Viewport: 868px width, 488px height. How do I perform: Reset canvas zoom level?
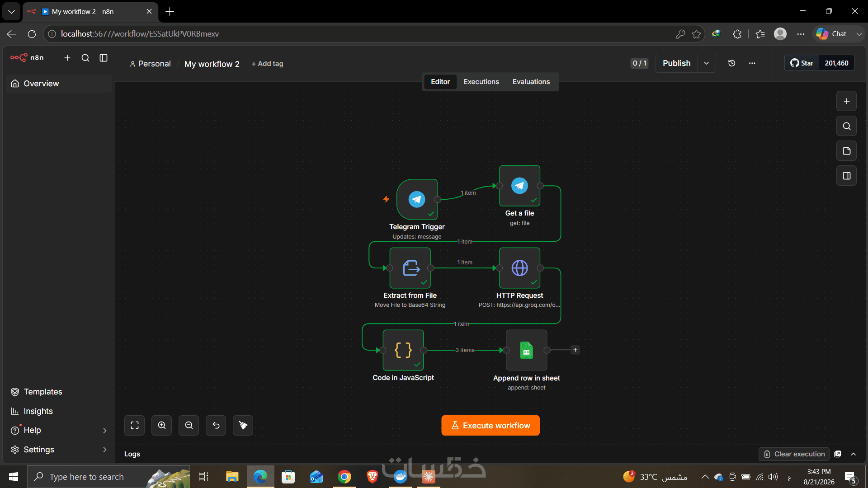click(216, 425)
